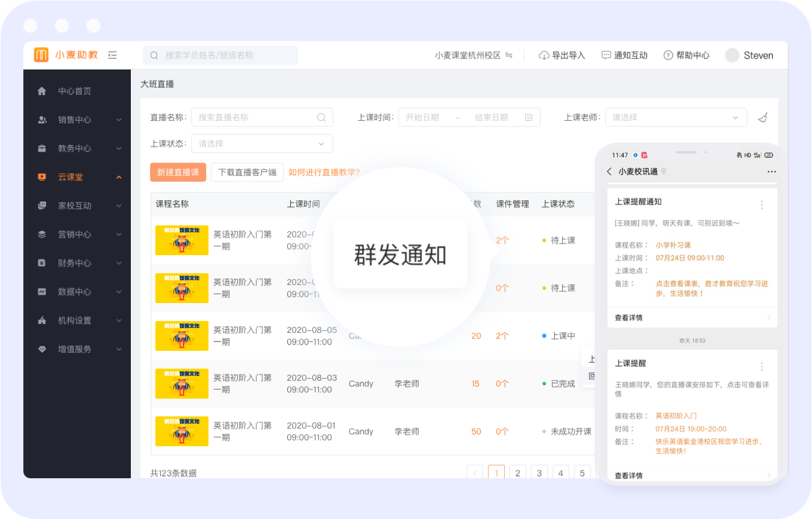Open 如何进行直播教学? link

point(324,172)
